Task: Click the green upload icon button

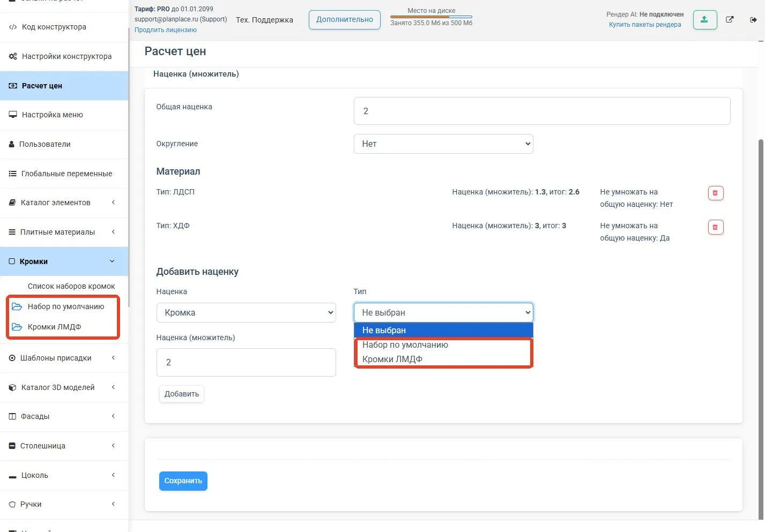Action: coord(704,20)
